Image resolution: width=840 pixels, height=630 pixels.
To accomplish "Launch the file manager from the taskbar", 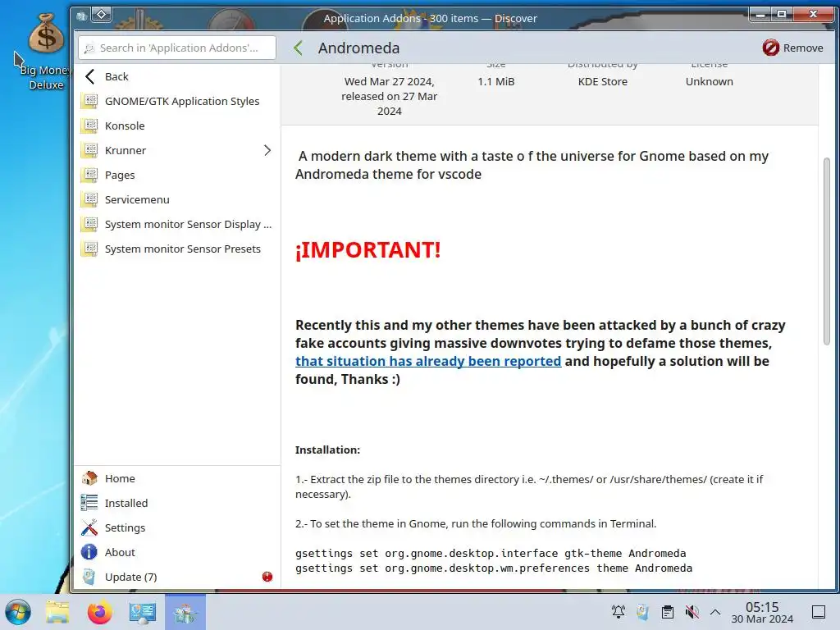I will point(57,612).
